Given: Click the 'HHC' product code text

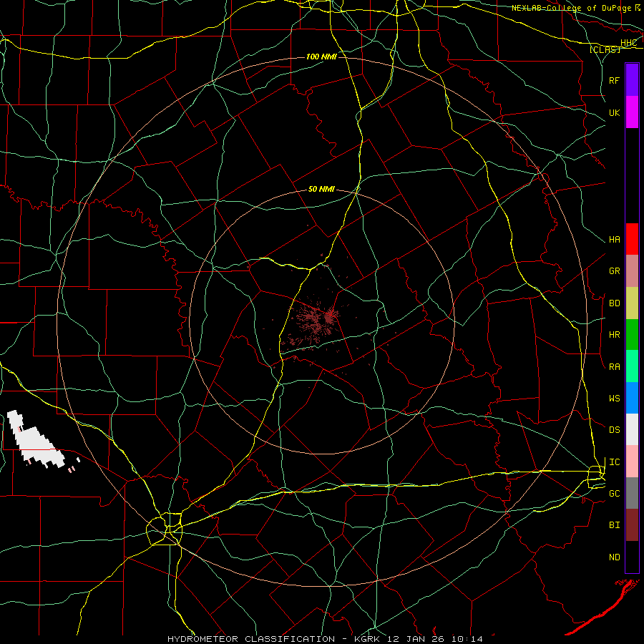Looking at the screenshot, I should coord(628,43).
